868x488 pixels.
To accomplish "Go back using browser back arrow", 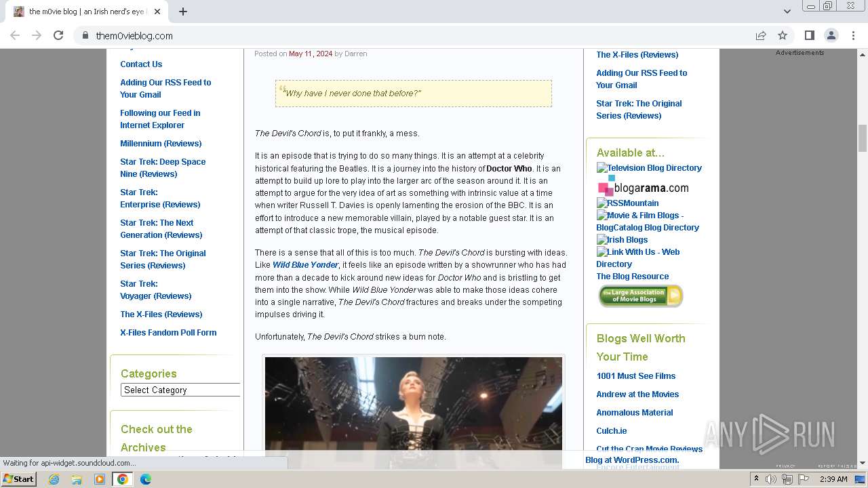I will (15, 35).
